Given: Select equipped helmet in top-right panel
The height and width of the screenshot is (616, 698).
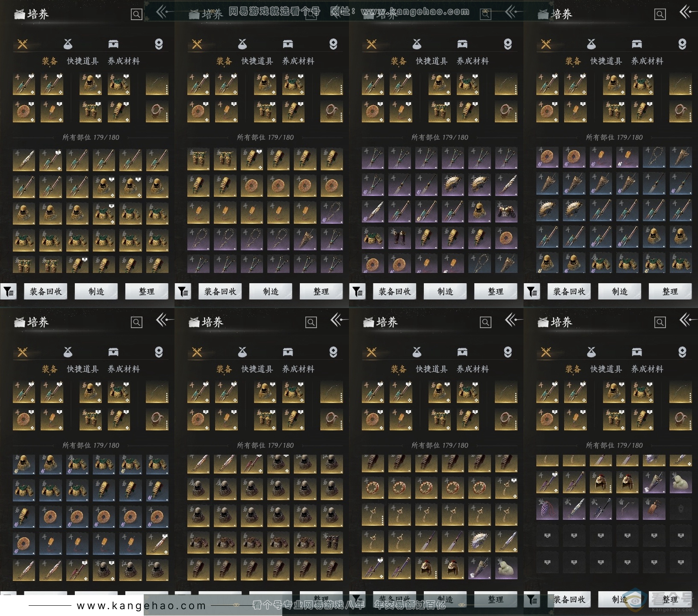Looking at the screenshot, I should (614, 84).
